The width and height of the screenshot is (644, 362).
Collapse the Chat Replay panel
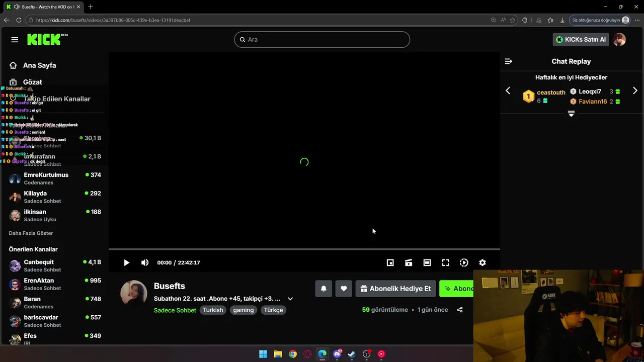point(509,61)
